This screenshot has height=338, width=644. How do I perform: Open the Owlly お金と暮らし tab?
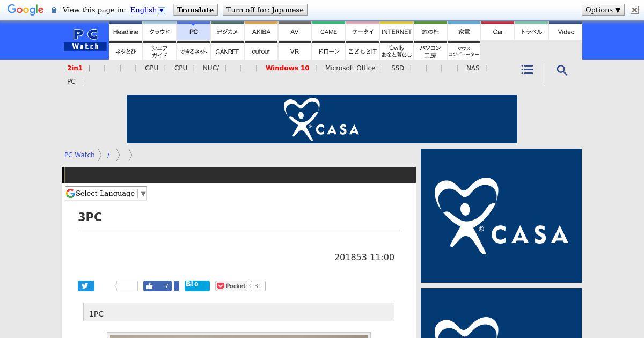click(397, 52)
